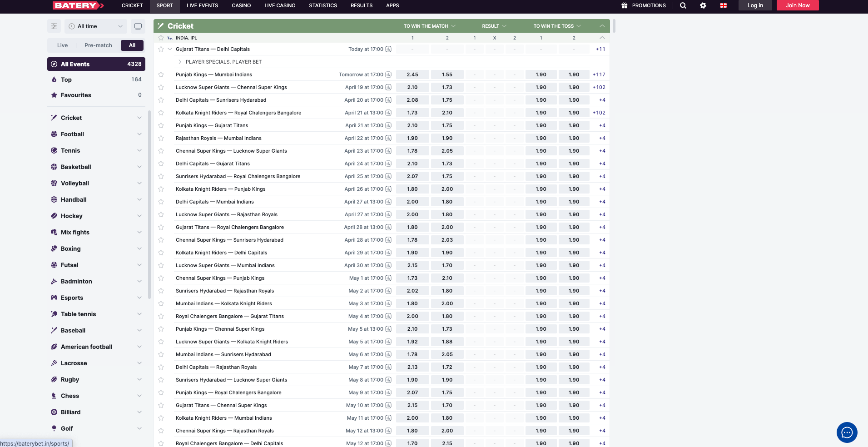Select 2.45 odds for Punjab Kings
This screenshot has width=868, height=447.
(x=412, y=74)
